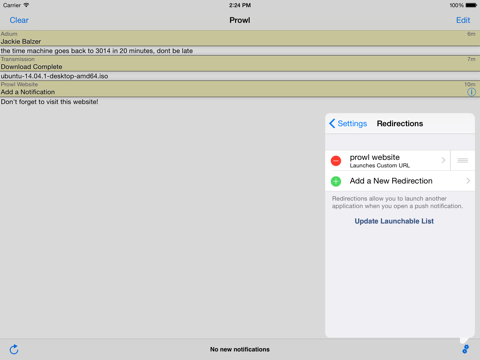Image resolution: width=480 pixels, height=360 pixels.
Task: Select ubuntu-14.04.1-desktop-amd64.iso text
Action: coord(54,76)
